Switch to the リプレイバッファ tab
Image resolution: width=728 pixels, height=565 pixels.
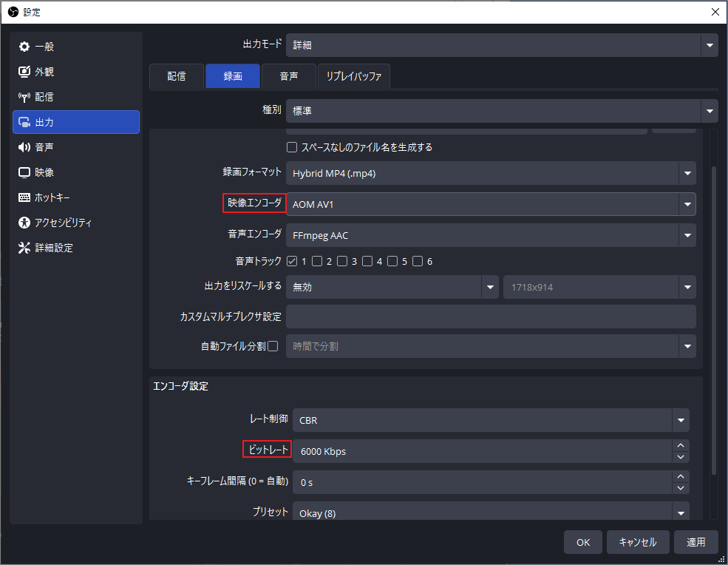pyautogui.click(x=353, y=75)
